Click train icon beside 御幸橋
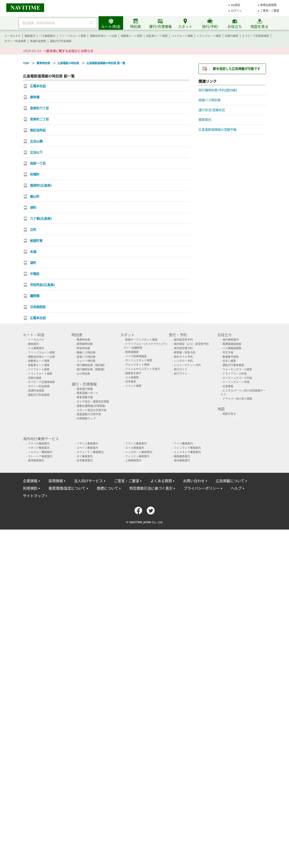 click(25, 97)
